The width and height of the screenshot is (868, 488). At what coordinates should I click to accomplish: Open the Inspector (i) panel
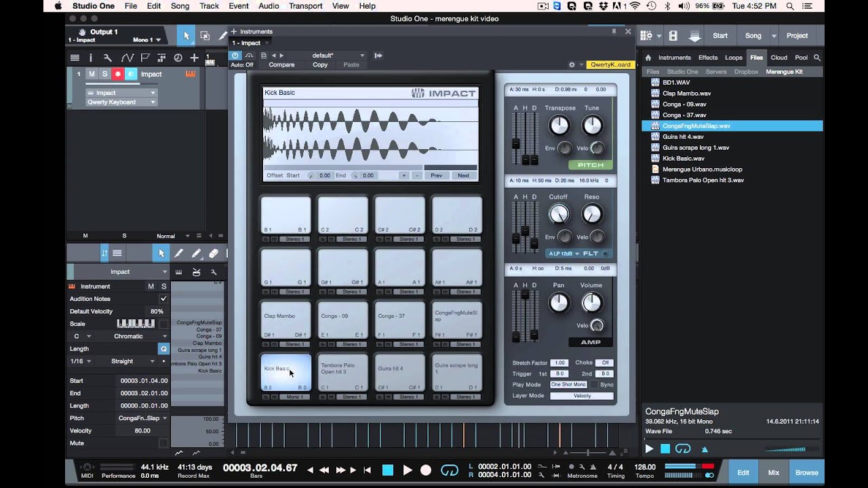coord(92,58)
